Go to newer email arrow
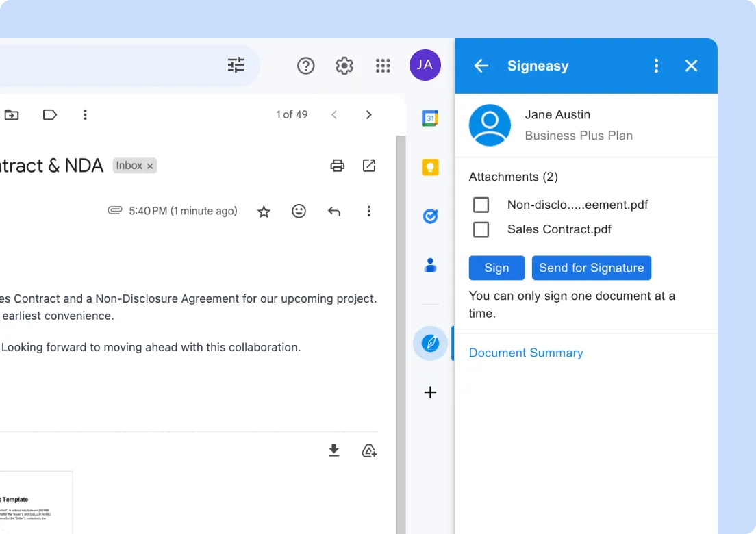756x534 pixels. [334, 115]
